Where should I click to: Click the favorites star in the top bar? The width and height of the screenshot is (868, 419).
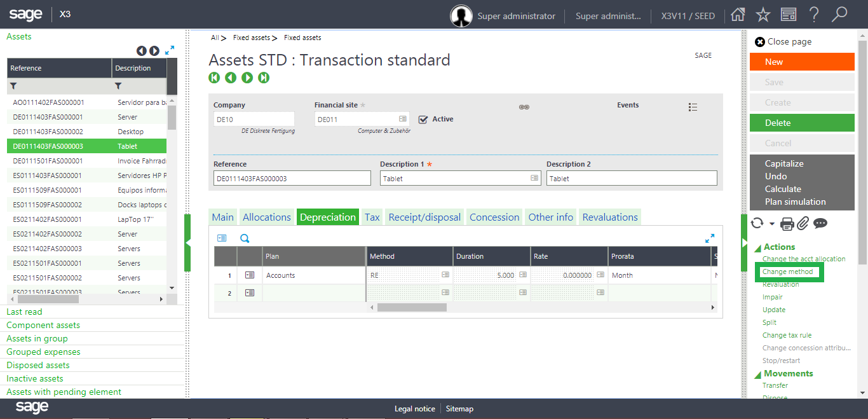pos(763,14)
